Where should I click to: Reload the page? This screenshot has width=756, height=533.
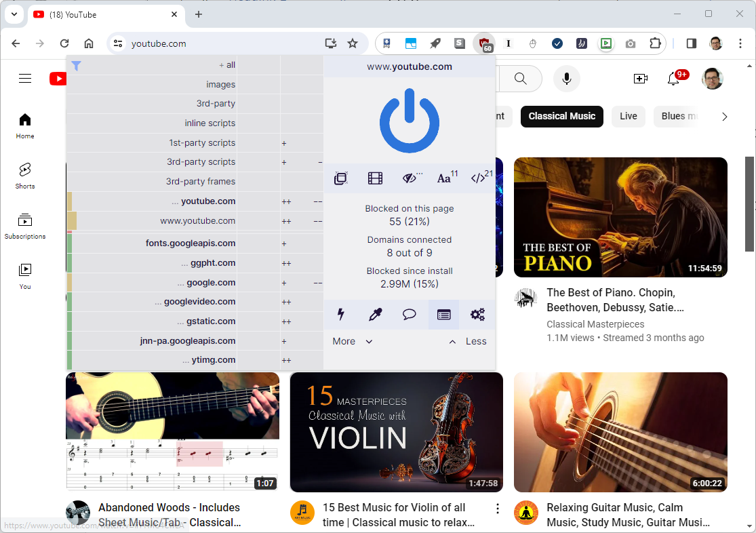pyautogui.click(x=64, y=43)
